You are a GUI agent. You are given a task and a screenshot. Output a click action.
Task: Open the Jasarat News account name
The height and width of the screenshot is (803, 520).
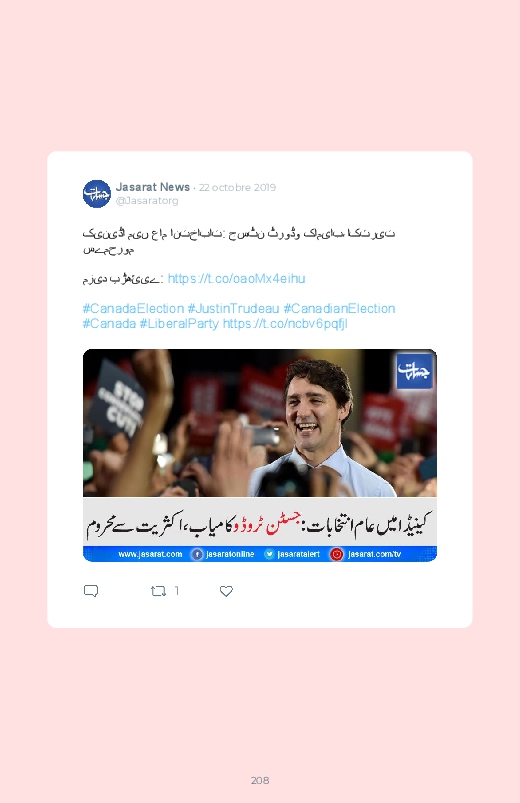tap(153, 187)
